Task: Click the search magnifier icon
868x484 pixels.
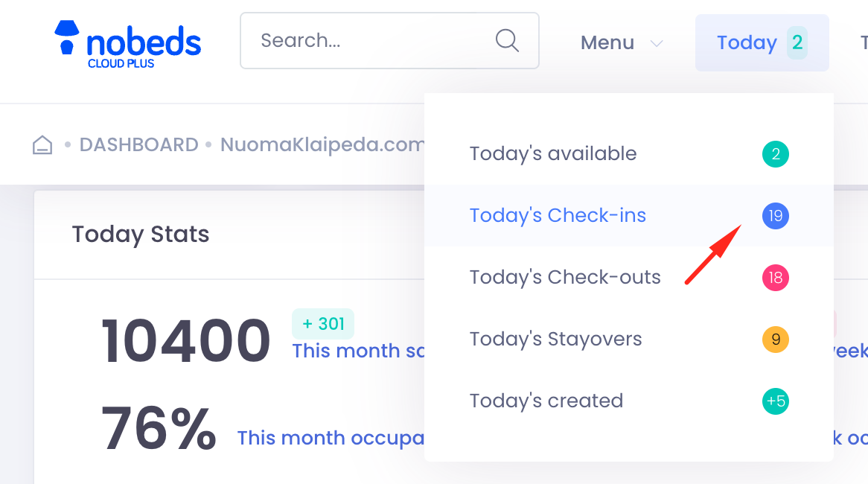Action: click(x=507, y=41)
